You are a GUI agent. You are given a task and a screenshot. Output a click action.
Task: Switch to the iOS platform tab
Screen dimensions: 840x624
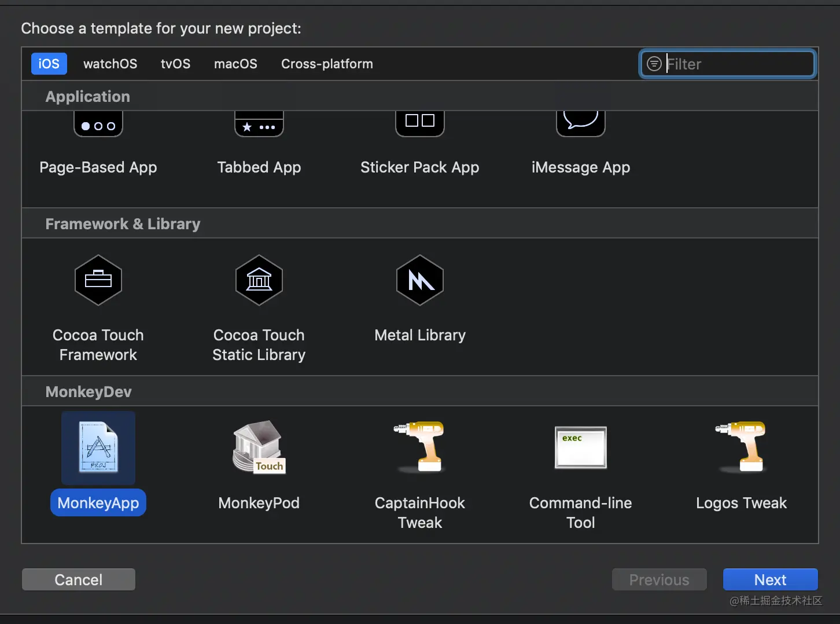49,64
